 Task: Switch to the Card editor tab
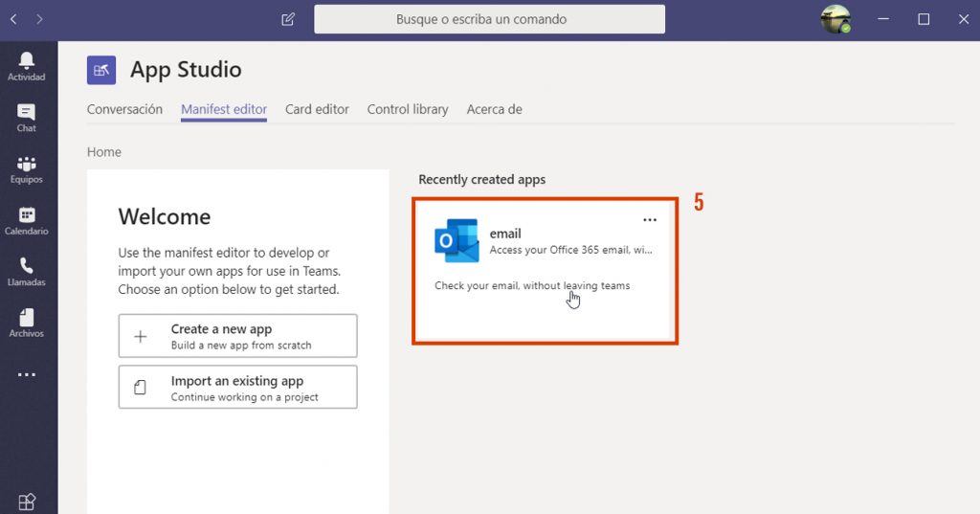pos(317,109)
